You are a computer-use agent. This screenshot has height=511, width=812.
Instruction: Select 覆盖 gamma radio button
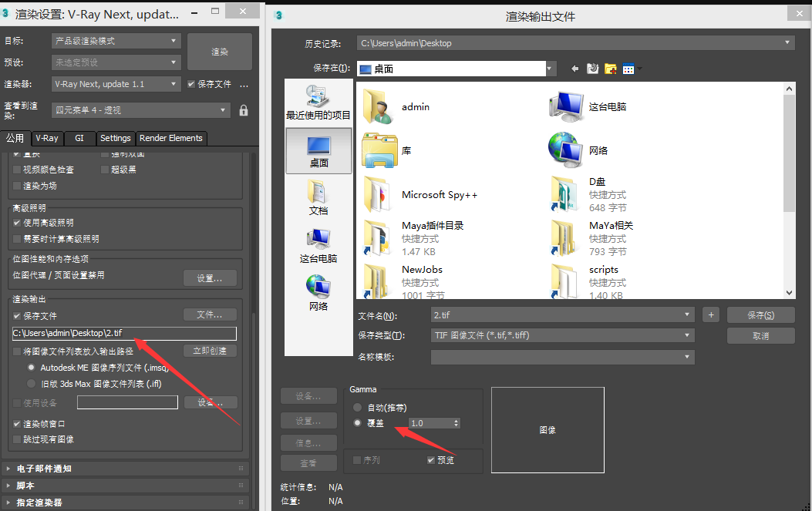pyautogui.click(x=357, y=423)
